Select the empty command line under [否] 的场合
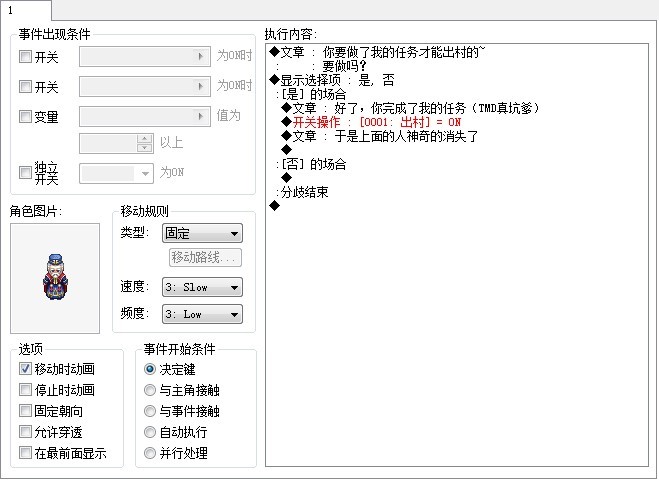The image size is (659, 480). coord(287,178)
